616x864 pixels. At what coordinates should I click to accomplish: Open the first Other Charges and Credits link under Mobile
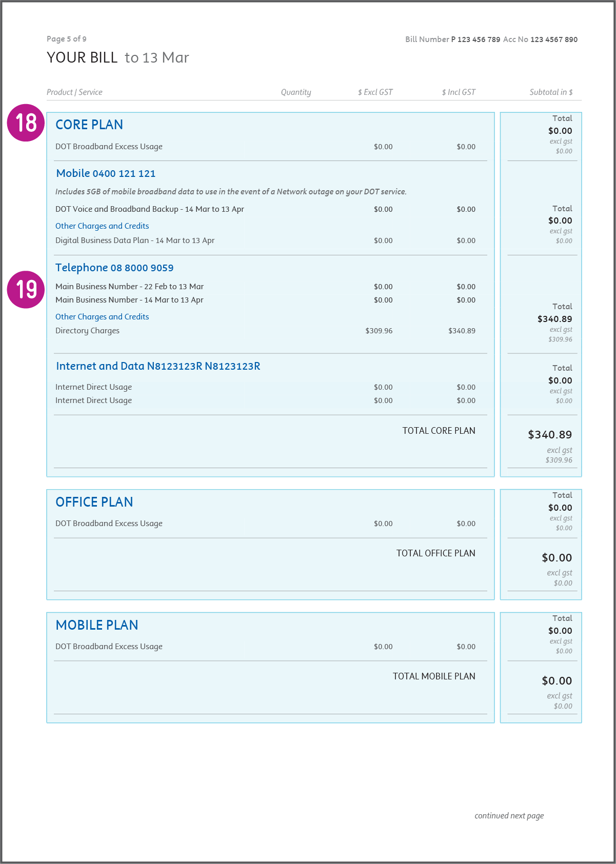(102, 226)
